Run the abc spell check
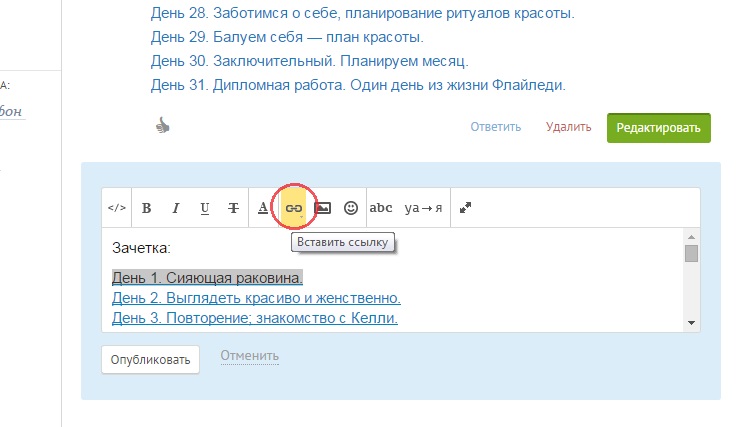Image resolution: width=745 pixels, height=427 pixels. click(381, 208)
